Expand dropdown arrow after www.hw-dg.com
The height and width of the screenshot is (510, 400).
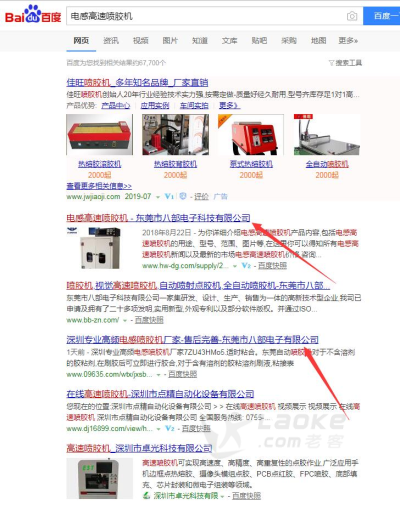click(x=235, y=266)
